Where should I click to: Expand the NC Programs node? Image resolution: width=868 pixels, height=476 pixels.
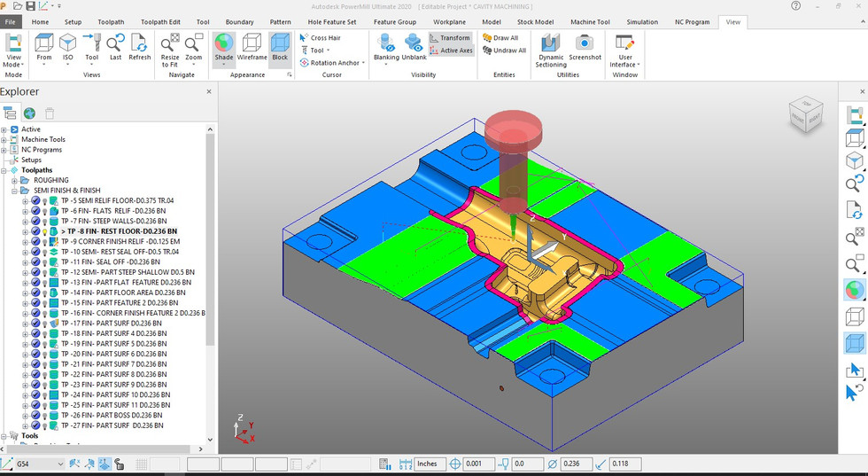pos(4,150)
